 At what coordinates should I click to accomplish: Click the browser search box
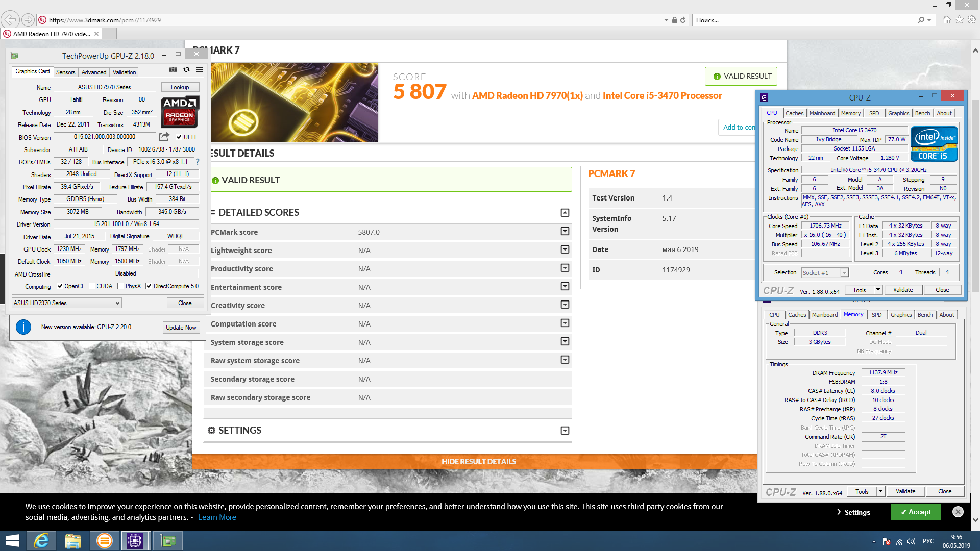[804, 20]
